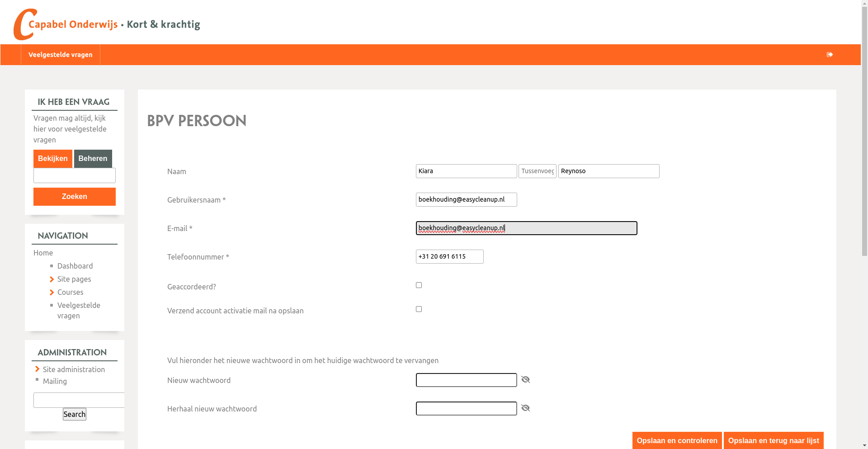The height and width of the screenshot is (449, 868).
Task: Click the Bekijken button
Action: (53, 159)
